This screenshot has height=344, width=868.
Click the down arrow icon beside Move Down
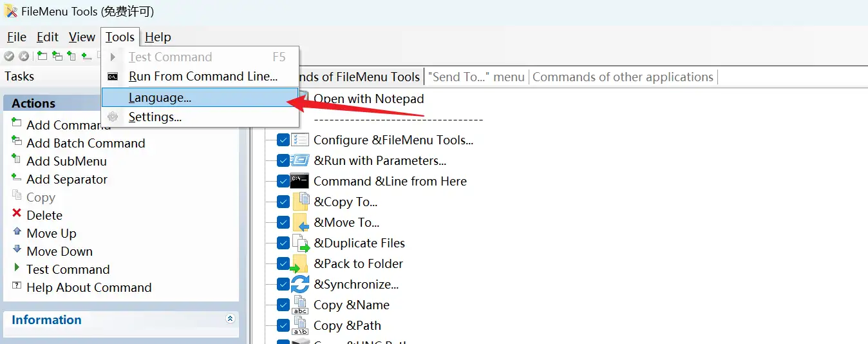tap(17, 249)
